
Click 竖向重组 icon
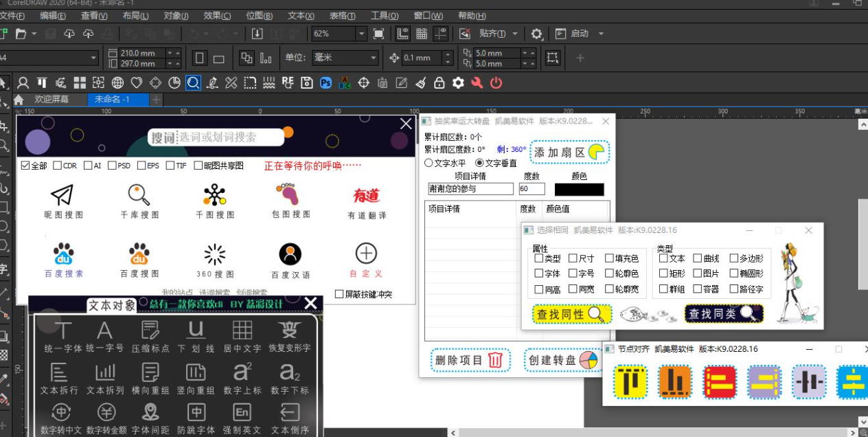point(196,372)
